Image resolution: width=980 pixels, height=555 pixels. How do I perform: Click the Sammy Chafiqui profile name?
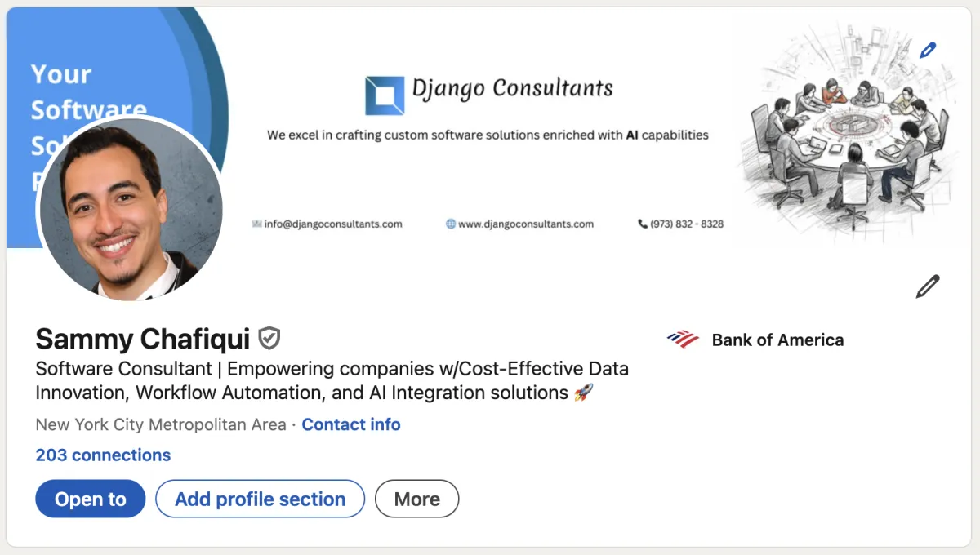[x=143, y=339]
